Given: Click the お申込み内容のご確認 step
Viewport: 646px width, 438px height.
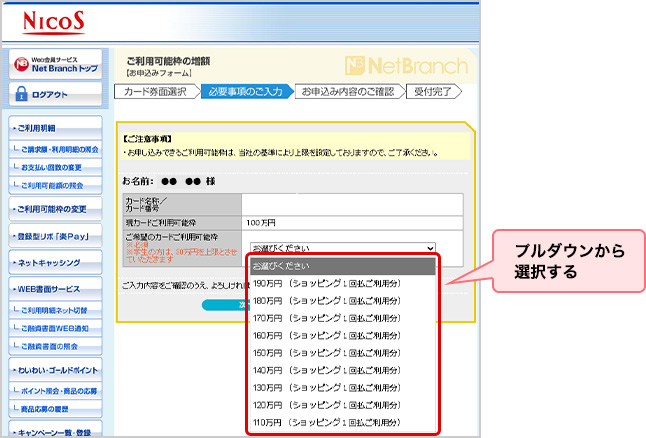Looking at the screenshot, I should 349,91.
